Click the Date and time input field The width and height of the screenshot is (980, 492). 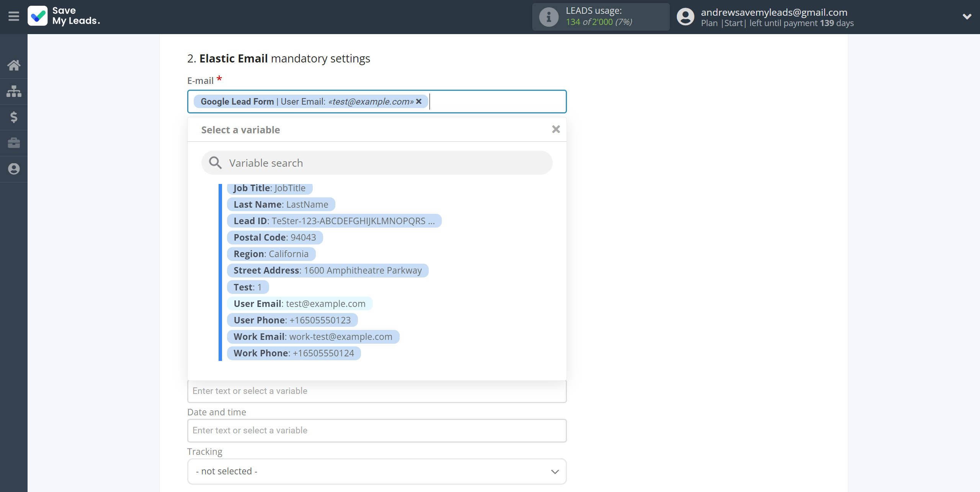tap(377, 431)
